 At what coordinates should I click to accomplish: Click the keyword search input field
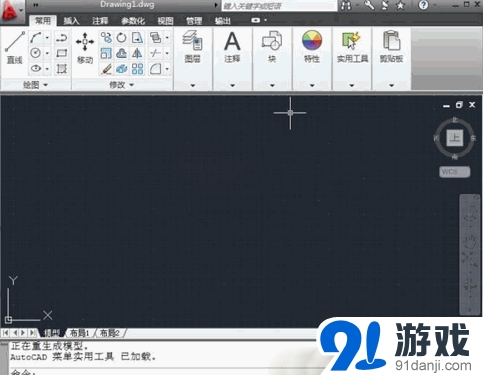pyautogui.click(x=279, y=6)
